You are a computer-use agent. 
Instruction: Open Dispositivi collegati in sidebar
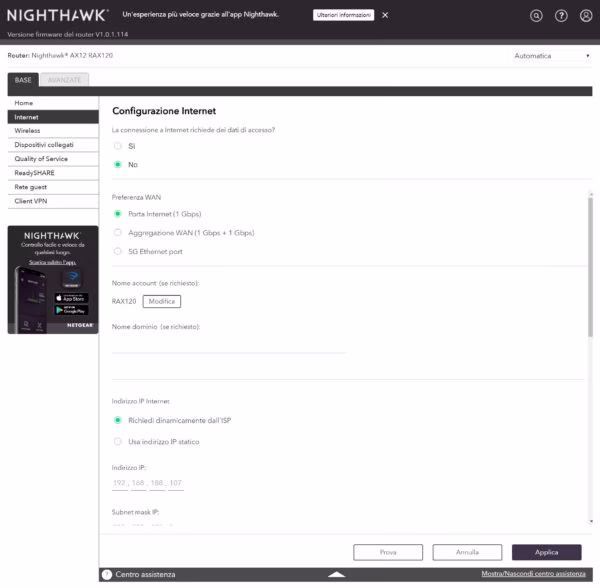[x=53, y=145]
